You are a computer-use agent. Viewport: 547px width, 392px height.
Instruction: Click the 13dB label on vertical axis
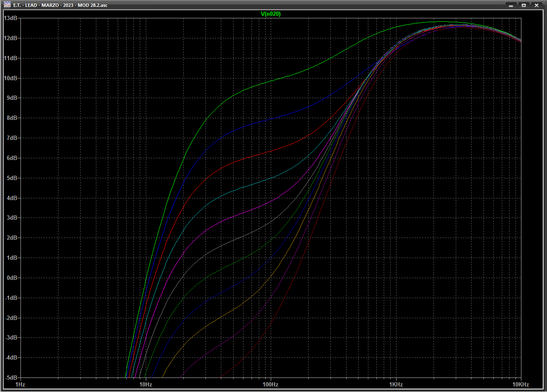[10, 18]
